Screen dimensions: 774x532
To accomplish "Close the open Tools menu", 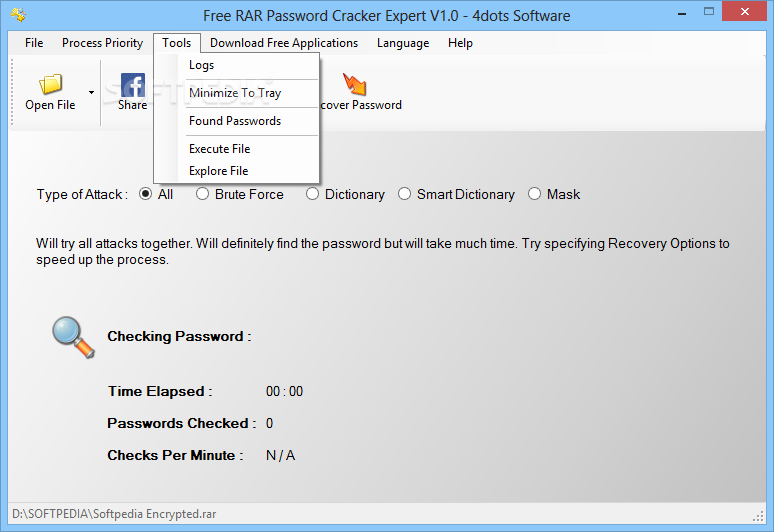I will [177, 43].
